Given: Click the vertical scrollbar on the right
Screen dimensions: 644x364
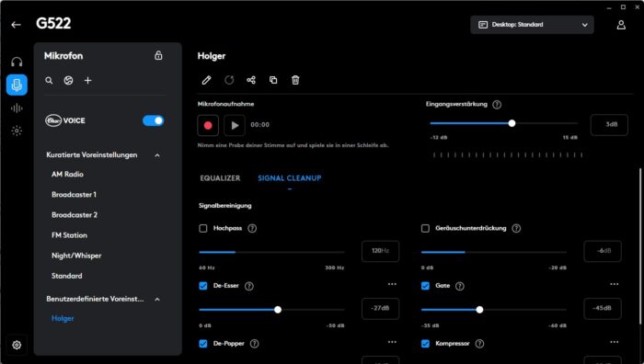Looking at the screenshot, I should click(639, 246).
